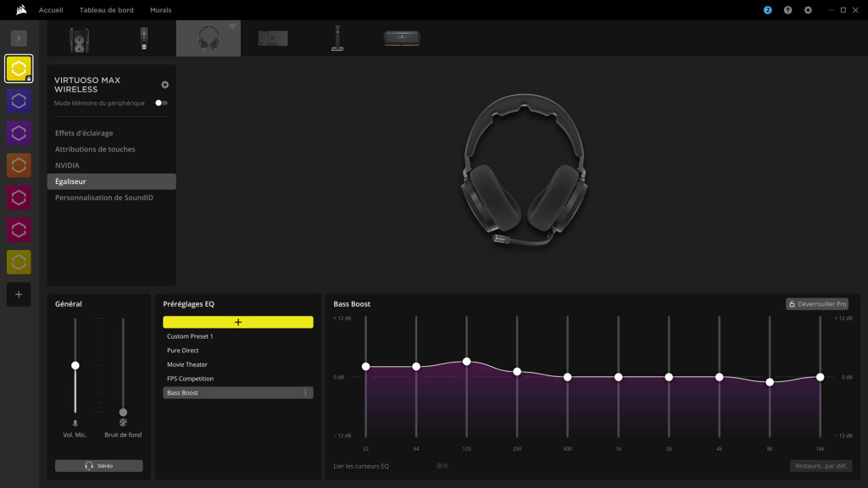Click the 250 Hz EQ band handle
Viewport: 868px width, 488px height.
coord(517,371)
